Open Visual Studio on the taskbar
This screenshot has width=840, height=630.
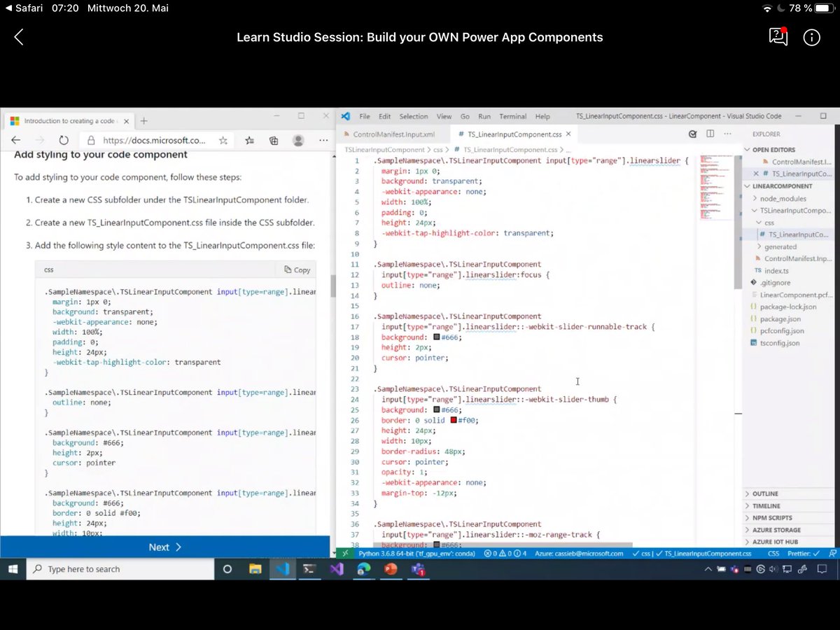point(337,569)
